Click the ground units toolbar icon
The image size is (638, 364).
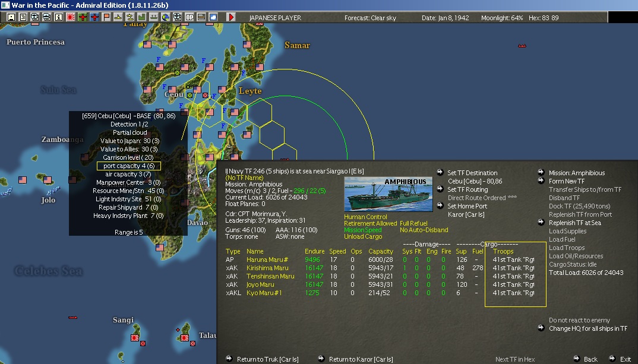[154, 17]
